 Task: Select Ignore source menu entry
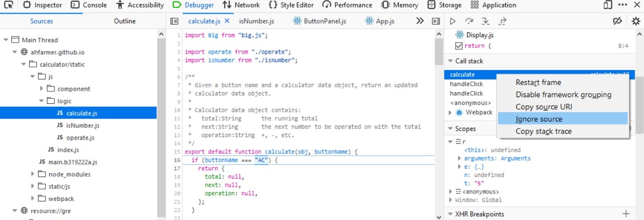point(563,119)
